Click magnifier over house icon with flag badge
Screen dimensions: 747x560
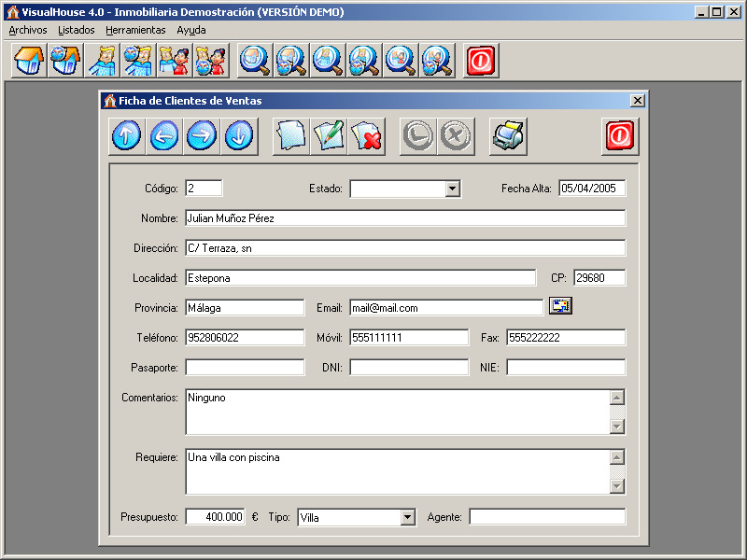[x=291, y=61]
